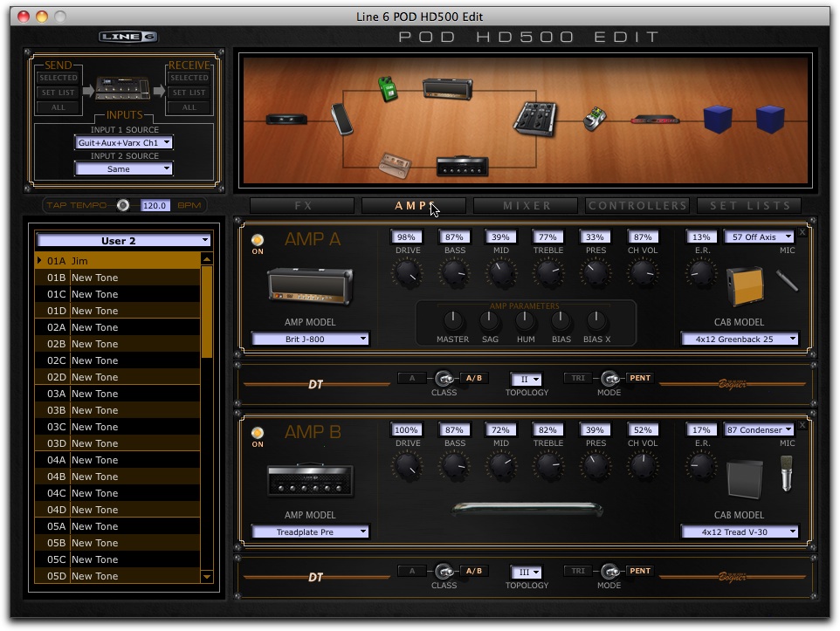
Task: Select preset 01A Jim
Action: pyautogui.click(x=118, y=261)
